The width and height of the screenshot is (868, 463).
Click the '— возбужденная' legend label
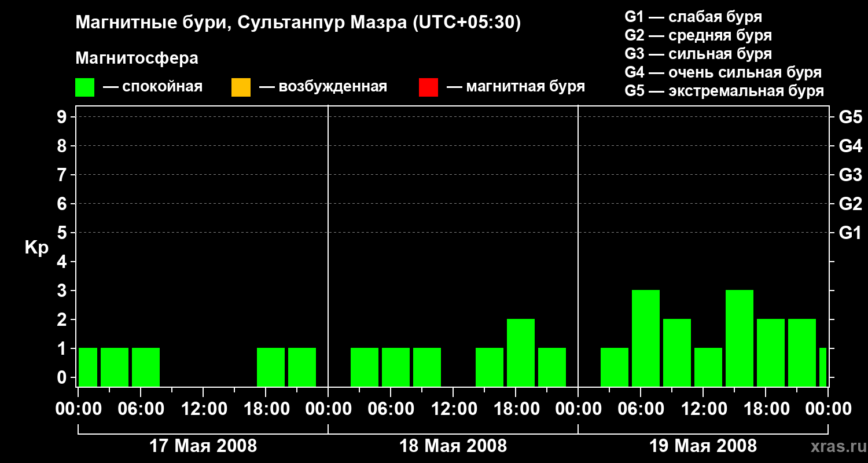[x=323, y=87]
